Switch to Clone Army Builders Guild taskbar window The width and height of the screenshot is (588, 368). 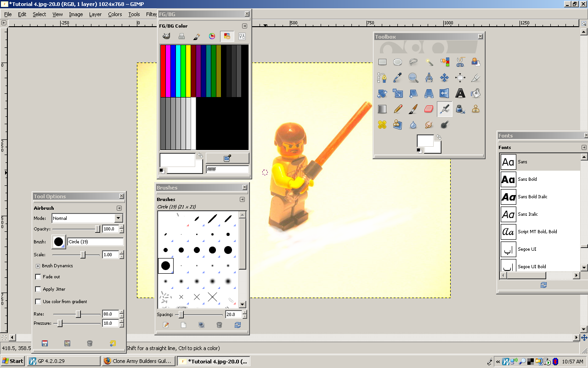(x=139, y=361)
